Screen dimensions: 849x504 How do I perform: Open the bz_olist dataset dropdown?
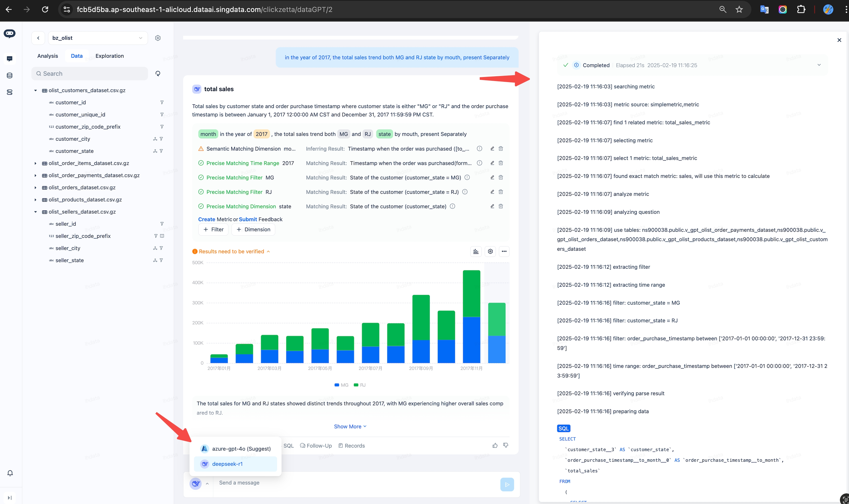[98, 38]
